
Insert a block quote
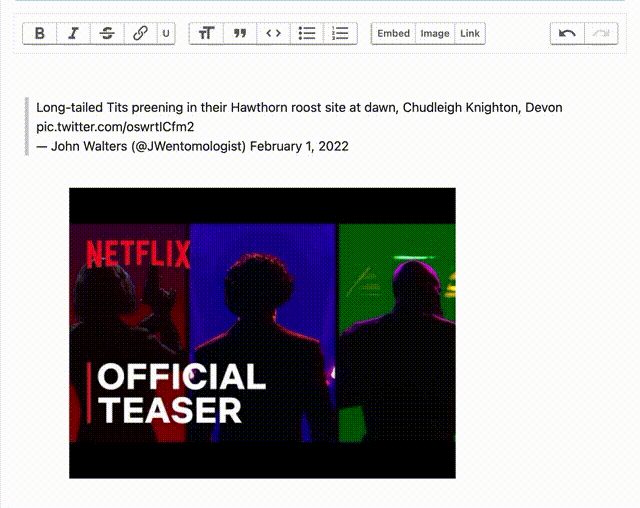coord(240,33)
